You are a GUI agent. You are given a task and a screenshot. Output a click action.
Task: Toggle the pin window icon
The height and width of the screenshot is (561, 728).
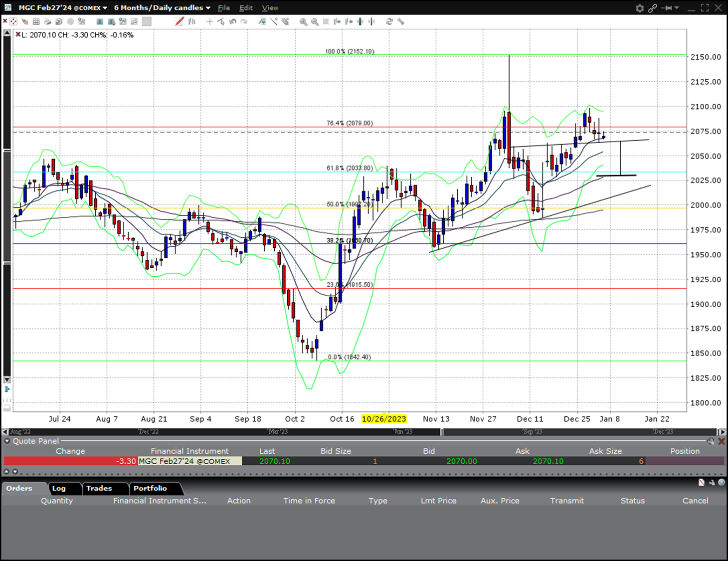pyautogui.click(x=667, y=8)
